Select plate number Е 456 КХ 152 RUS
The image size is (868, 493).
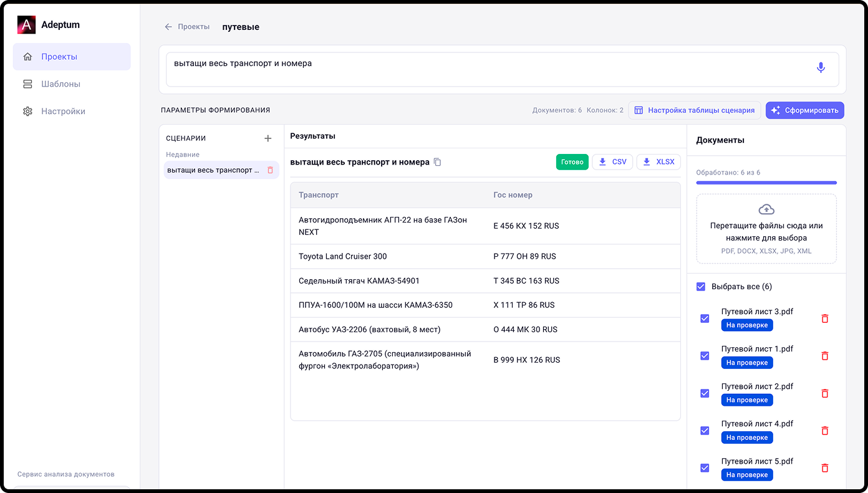[526, 226]
